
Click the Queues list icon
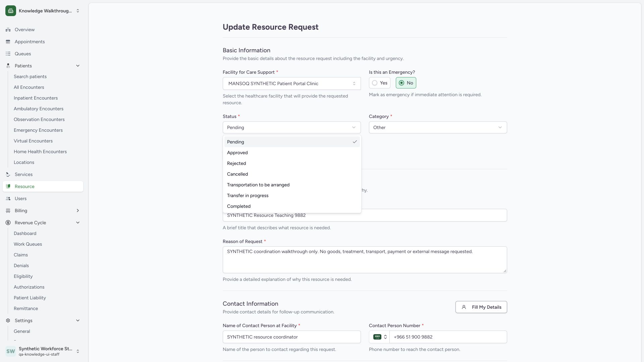tap(8, 54)
